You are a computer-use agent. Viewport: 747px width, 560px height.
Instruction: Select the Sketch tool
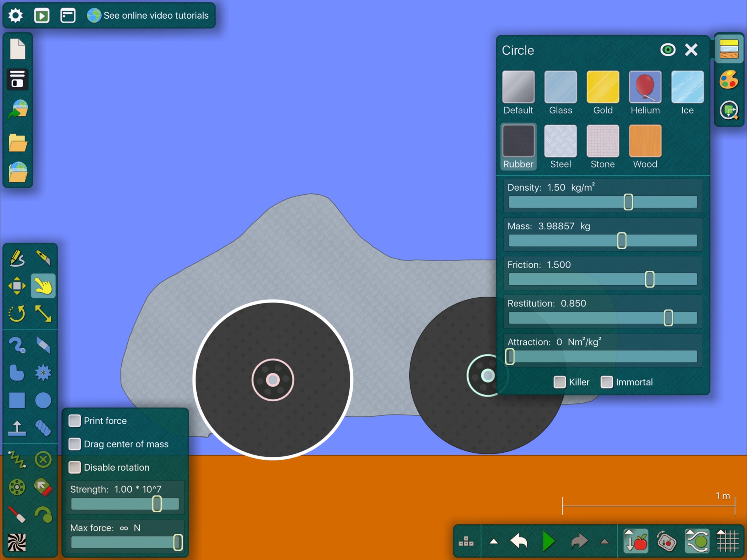coord(17,258)
